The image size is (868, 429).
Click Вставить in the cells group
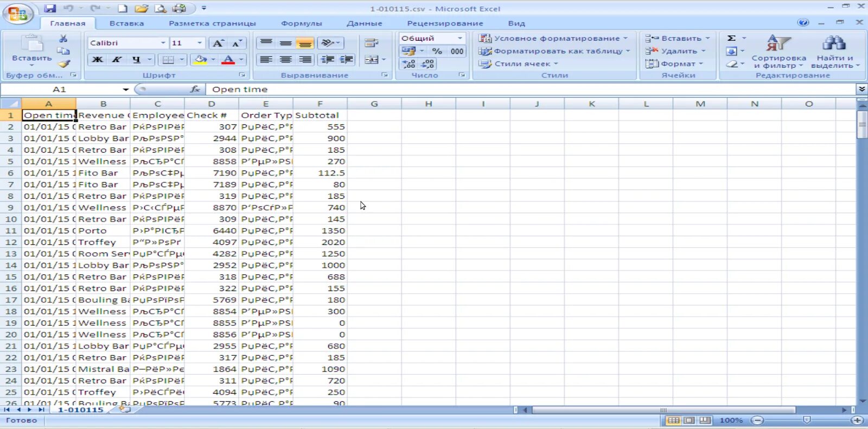tap(677, 38)
